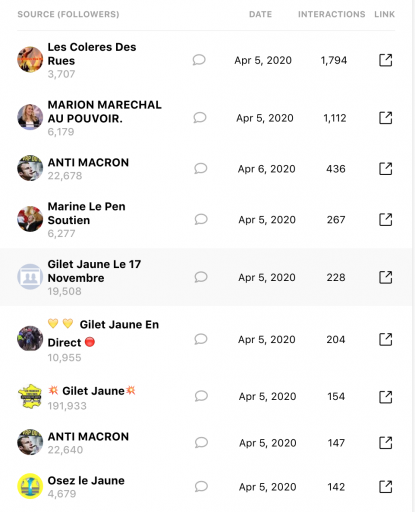Click comment bubble icon for Les Coleres Des Rues

click(199, 60)
